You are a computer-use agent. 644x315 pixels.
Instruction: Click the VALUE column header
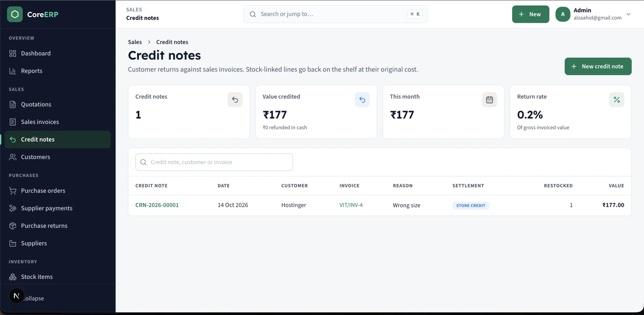click(x=616, y=186)
